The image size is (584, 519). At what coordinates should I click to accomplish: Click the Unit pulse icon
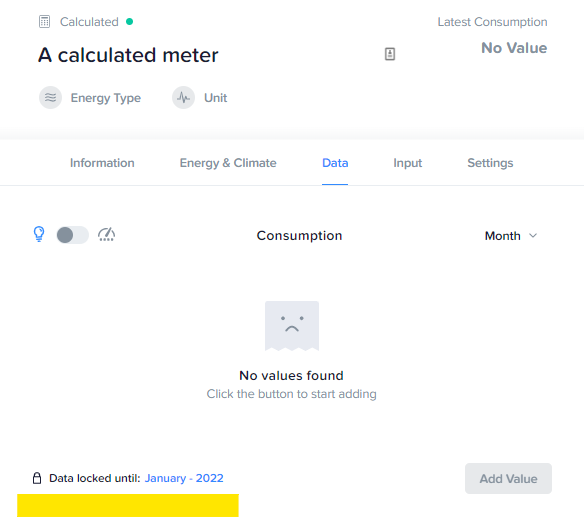[183, 98]
